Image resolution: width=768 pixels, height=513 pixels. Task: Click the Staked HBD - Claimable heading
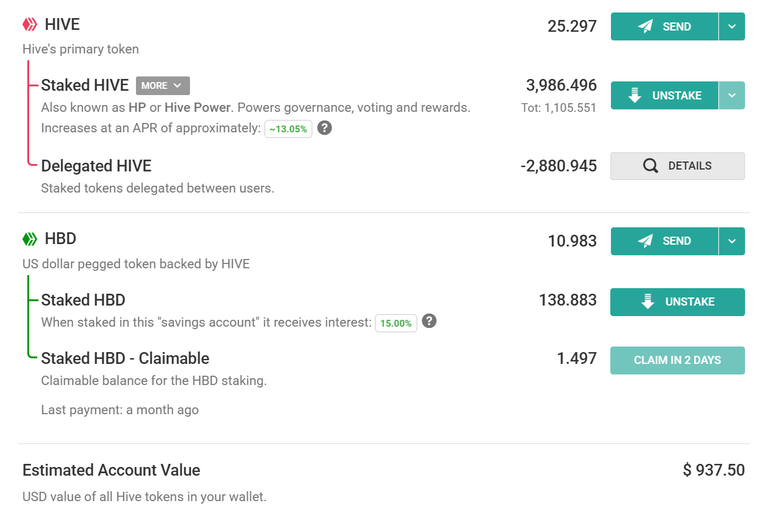(125, 359)
